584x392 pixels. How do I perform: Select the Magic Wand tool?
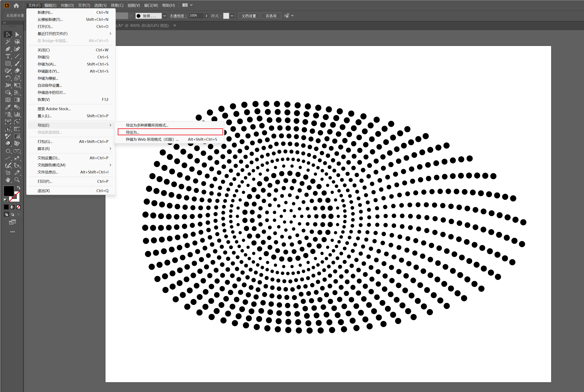[8, 42]
